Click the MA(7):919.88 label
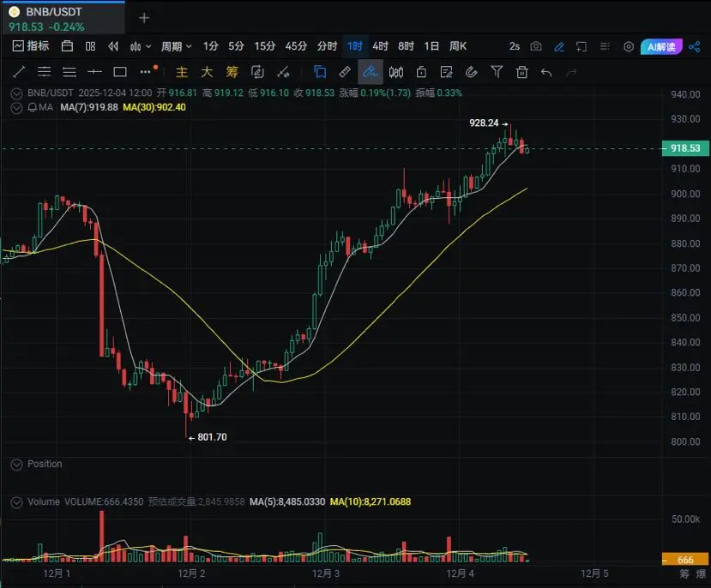This screenshot has width=711, height=588. click(x=89, y=107)
